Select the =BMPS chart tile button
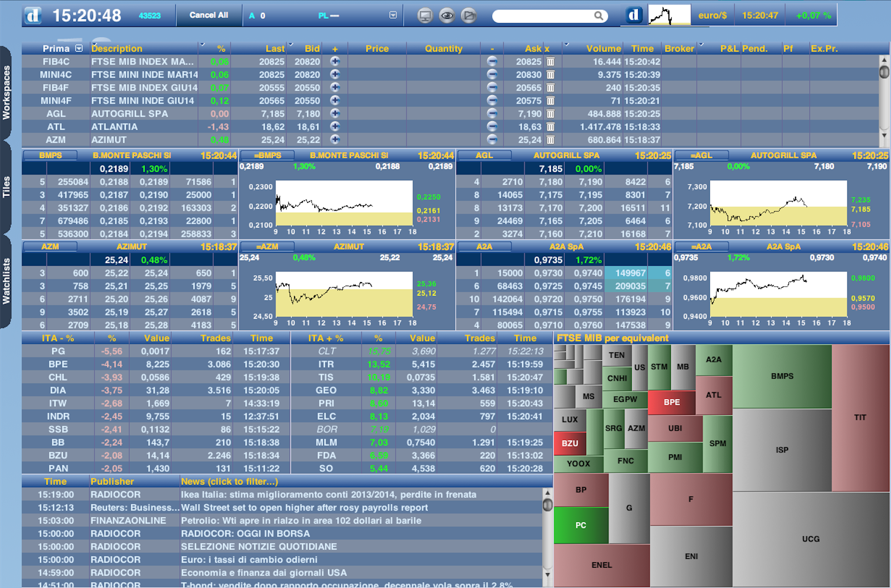 pyautogui.click(x=267, y=155)
